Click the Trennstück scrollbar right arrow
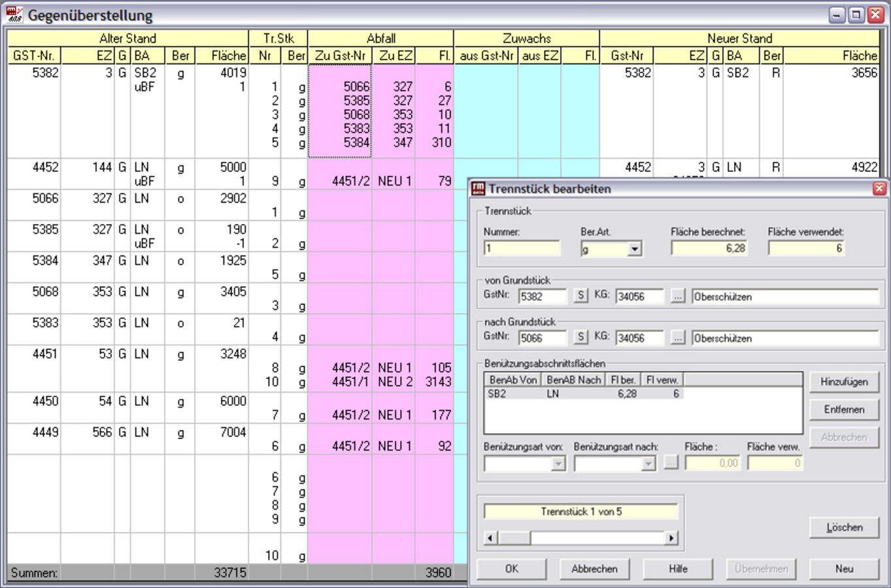 click(671, 538)
